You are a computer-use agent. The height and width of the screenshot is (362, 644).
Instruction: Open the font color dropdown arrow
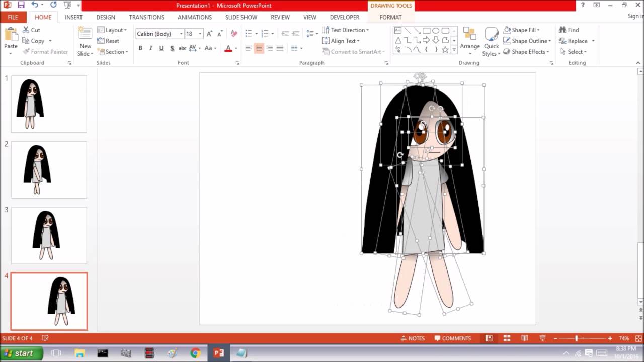pyautogui.click(x=235, y=48)
